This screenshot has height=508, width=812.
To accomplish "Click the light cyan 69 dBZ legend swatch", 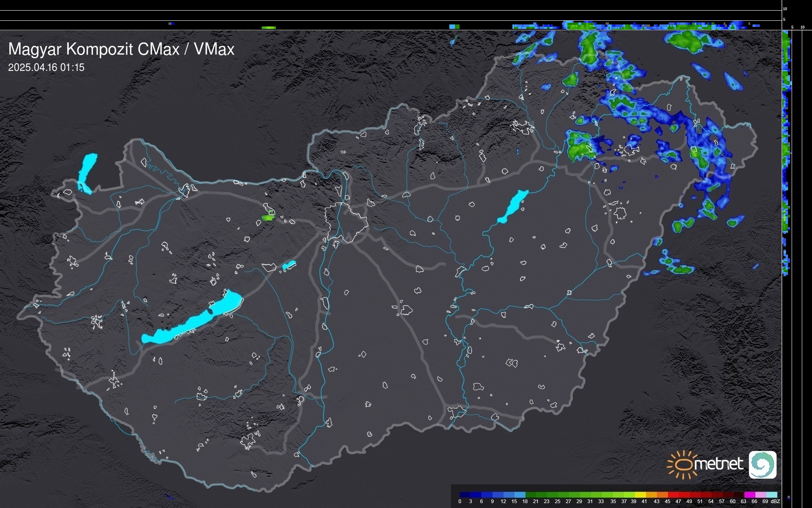I will [772, 495].
